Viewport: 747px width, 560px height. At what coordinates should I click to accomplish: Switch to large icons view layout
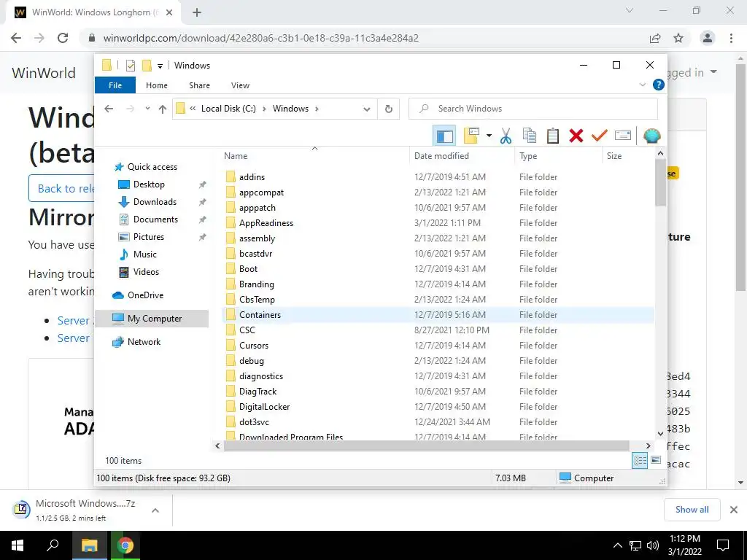click(656, 460)
